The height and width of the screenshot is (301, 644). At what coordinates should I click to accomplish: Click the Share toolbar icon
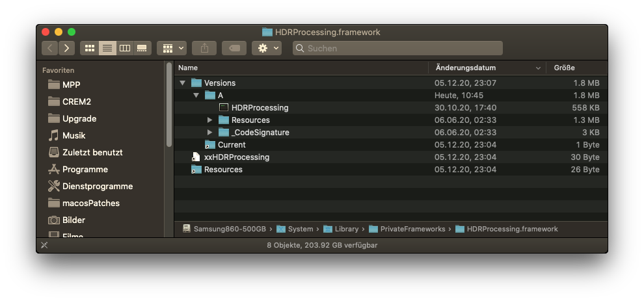coord(204,48)
